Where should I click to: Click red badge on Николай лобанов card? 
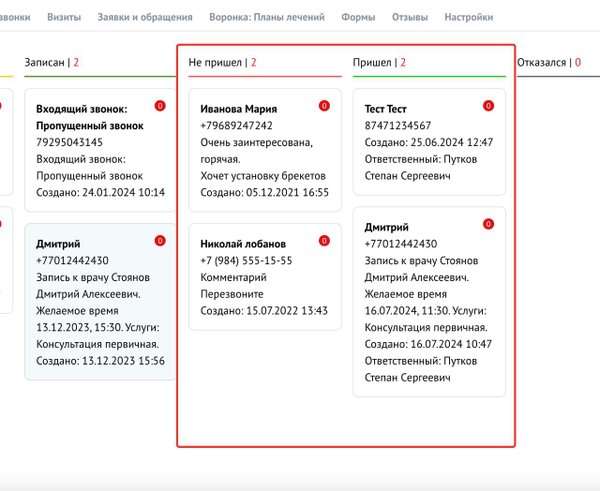324,240
